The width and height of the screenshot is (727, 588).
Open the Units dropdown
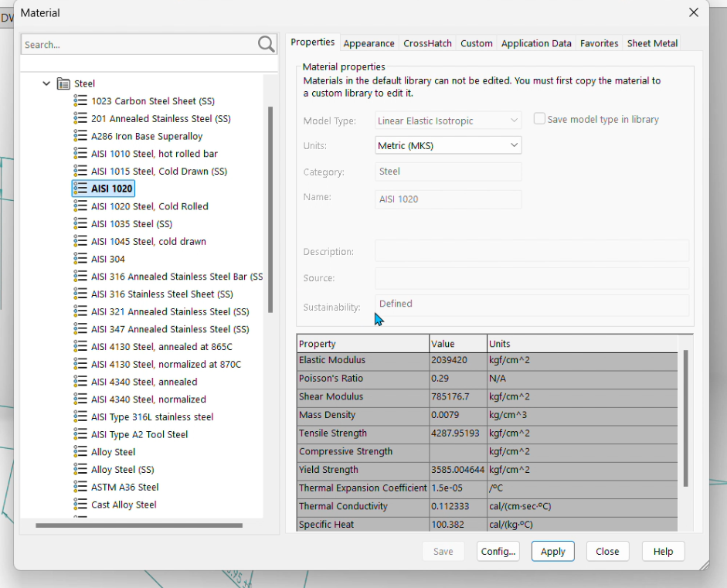tap(448, 145)
